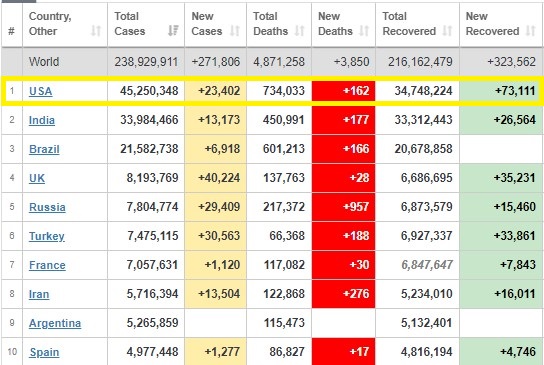Sort by Total Deaths arrow icon
The image size is (544, 365).
click(x=299, y=31)
